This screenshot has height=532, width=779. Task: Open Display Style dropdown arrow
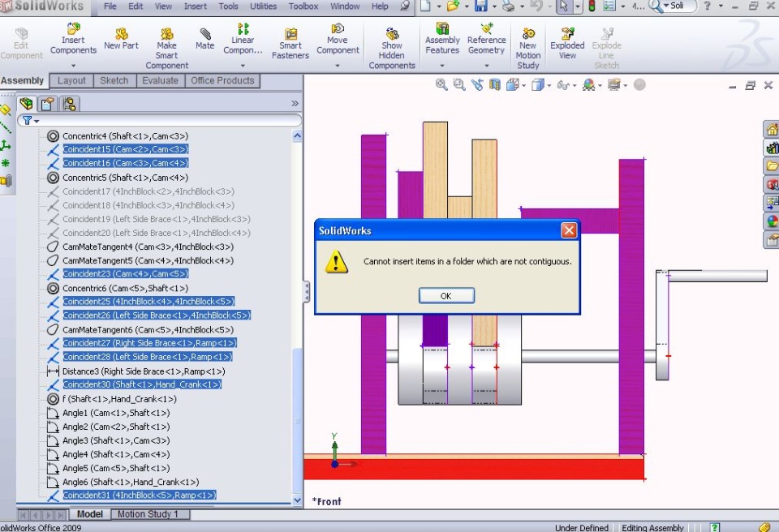coord(549,86)
